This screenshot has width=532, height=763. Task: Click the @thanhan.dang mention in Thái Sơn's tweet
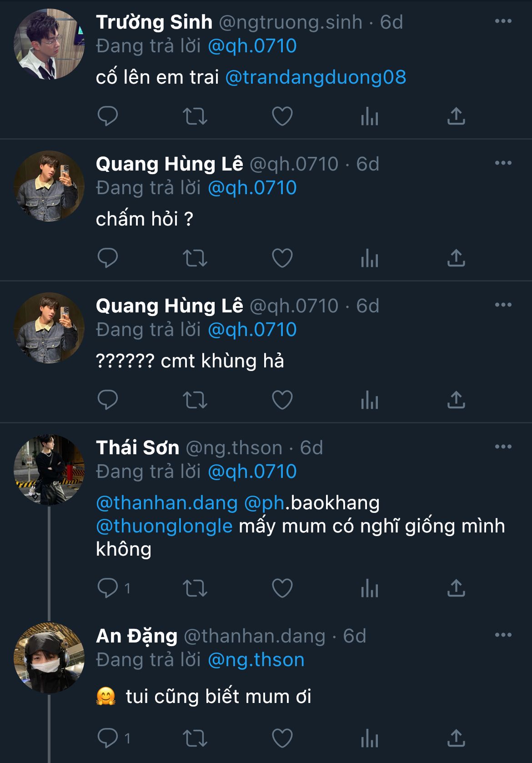point(167,503)
